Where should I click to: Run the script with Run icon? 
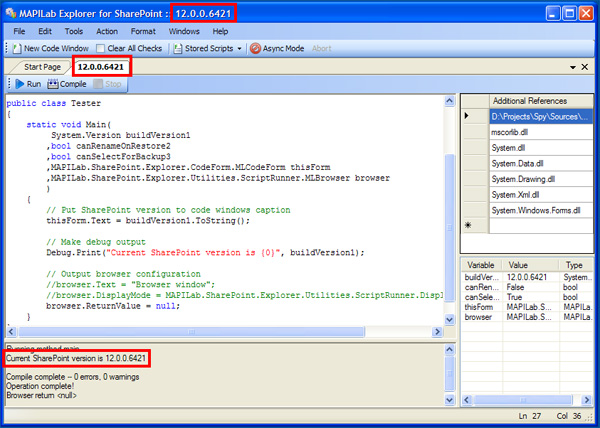(x=20, y=84)
